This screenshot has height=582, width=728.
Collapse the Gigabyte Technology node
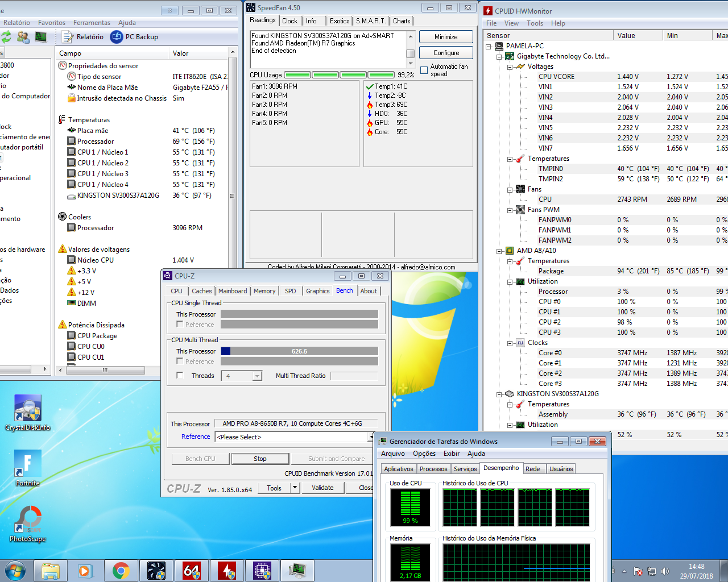click(499, 56)
